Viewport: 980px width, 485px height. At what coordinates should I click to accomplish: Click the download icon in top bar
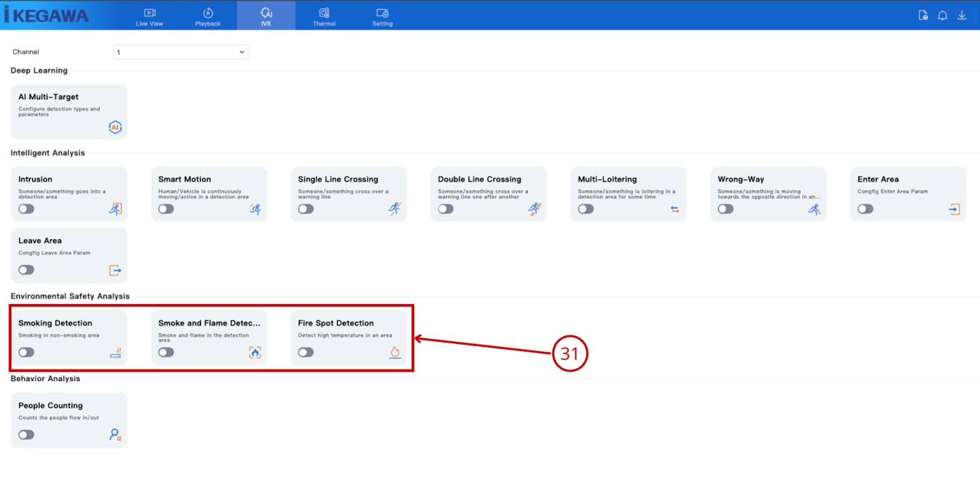coord(961,15)
